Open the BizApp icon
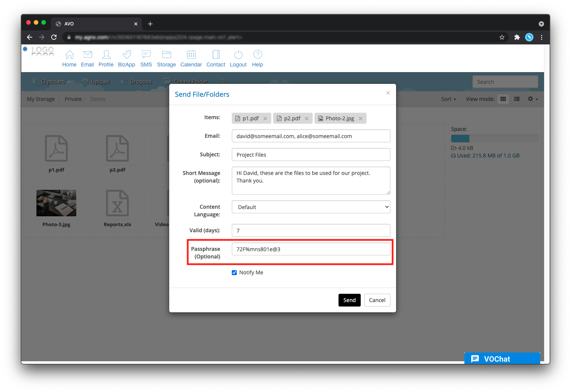This screenshot has height=392, width=571. coord(127,55)
